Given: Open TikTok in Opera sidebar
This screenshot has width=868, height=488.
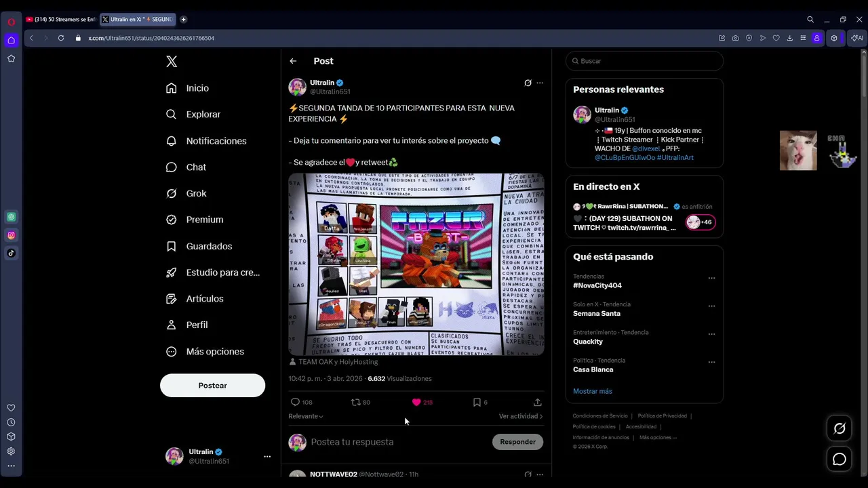Looking at the screenshot, I should 11,253.
